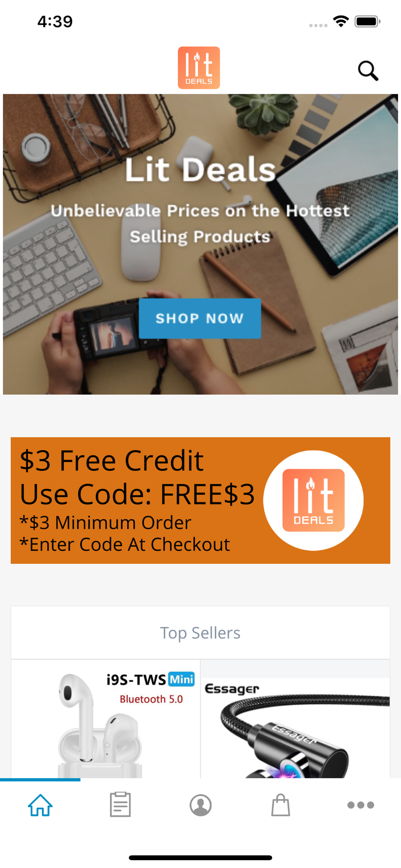The width and height of the screenshot is (401, 868).
Task: Open the account profile tab icon
Action: tap(200, 805)
